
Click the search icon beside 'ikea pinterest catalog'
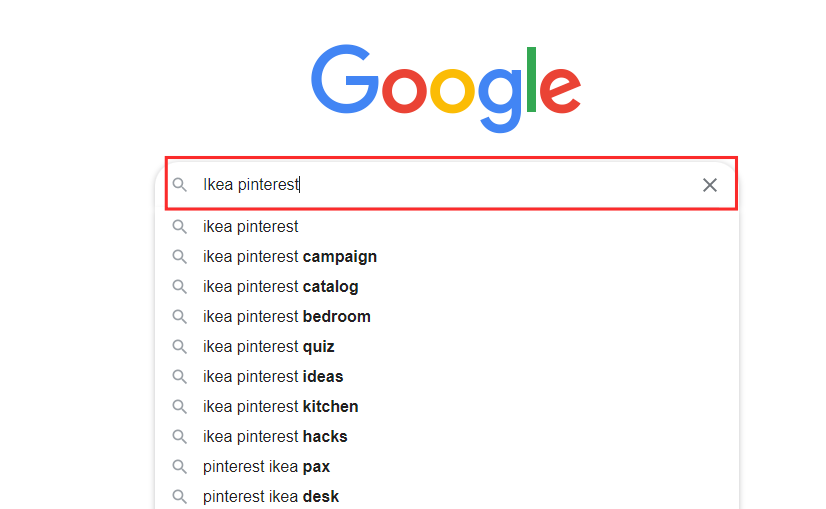180,287
